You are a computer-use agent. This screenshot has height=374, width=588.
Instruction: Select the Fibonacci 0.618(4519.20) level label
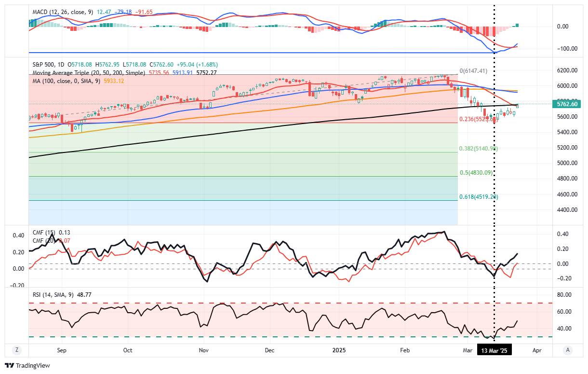[x=478, y=197]
